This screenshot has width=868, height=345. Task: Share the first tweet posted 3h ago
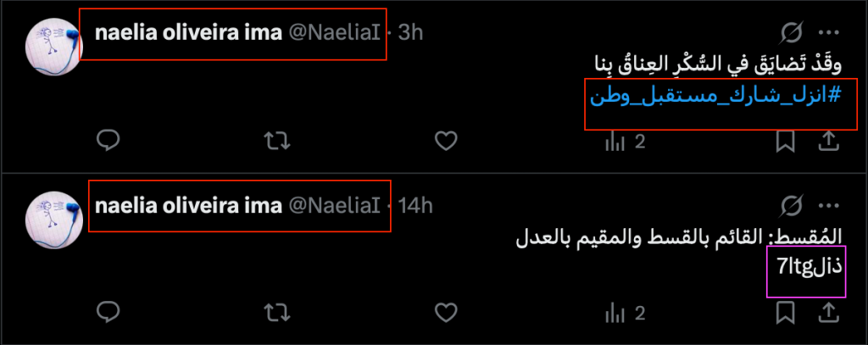[x=827, y=141]
